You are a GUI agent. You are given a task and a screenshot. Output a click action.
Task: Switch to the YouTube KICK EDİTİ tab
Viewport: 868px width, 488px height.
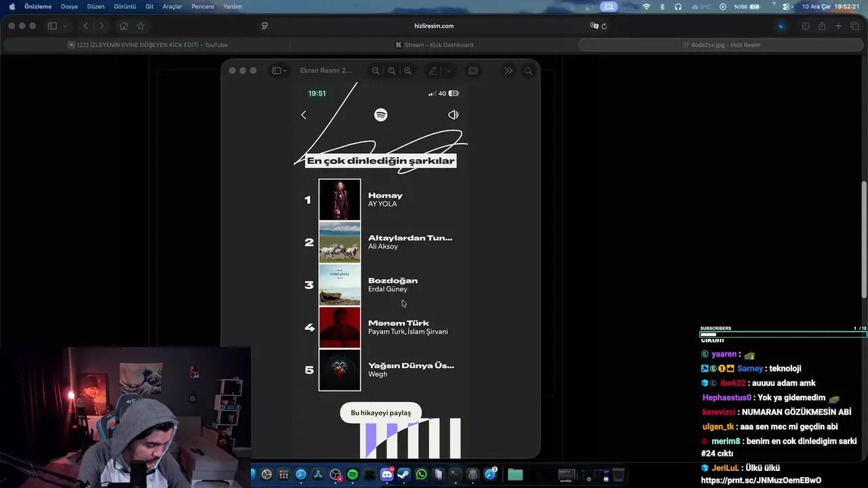coord(147,45)
